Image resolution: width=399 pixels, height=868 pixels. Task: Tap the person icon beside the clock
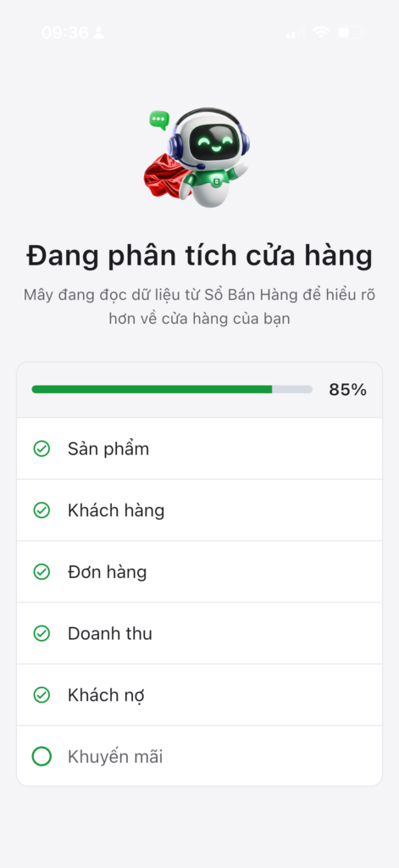coord(99,33)
